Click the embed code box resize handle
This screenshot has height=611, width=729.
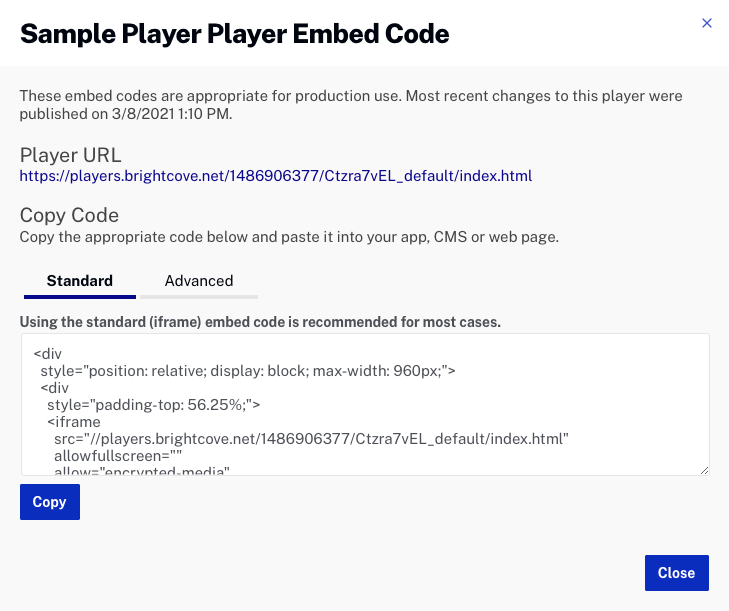point(704,470)
